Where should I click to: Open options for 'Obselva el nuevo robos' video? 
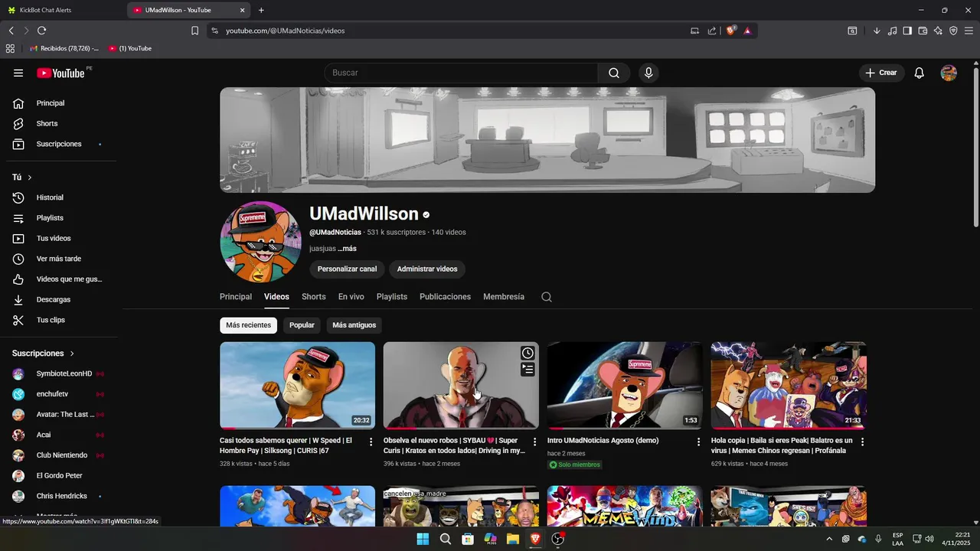(x=535, y=442)
